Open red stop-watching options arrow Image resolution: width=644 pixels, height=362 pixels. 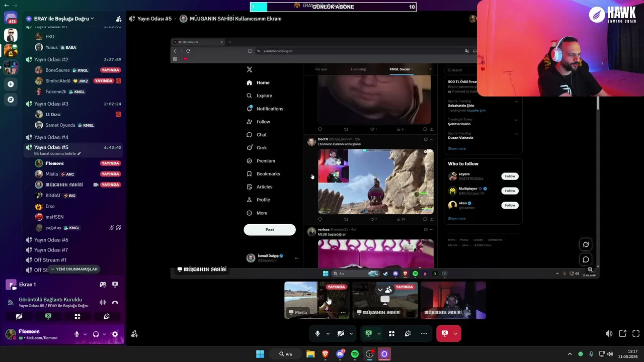(456, 333)
